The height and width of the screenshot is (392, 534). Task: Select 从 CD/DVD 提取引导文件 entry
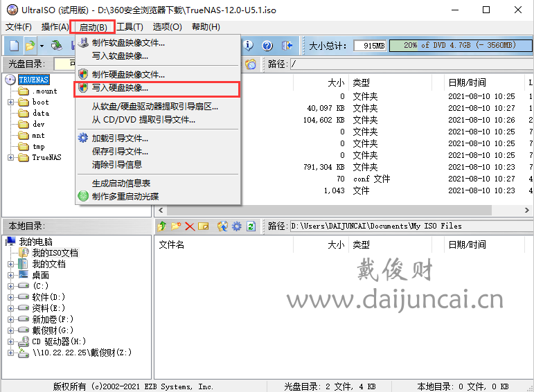tap(158, 120)
